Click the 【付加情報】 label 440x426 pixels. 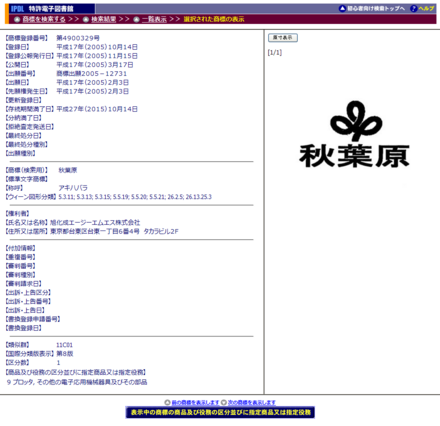[x=20, y=248]
